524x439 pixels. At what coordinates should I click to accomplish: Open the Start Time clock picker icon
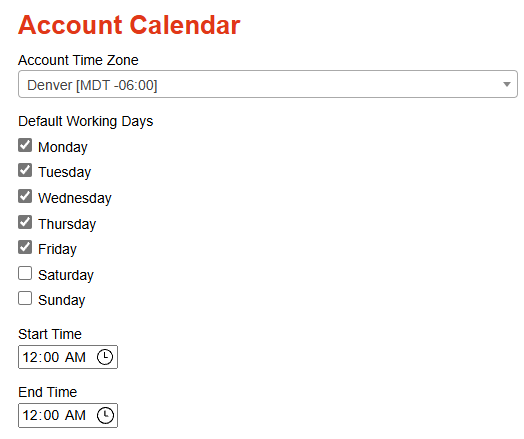click(x=105, y=357)
